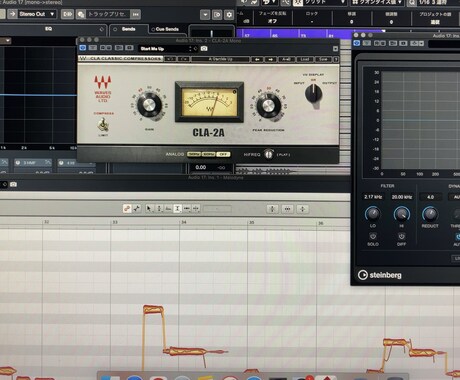Click the Waves help question-mark button

[336, 59]
